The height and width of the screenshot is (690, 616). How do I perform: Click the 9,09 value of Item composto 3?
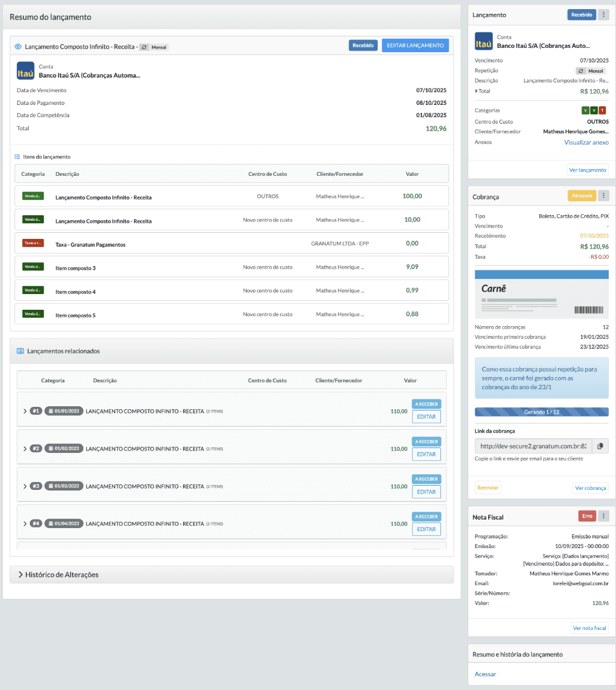412,267
